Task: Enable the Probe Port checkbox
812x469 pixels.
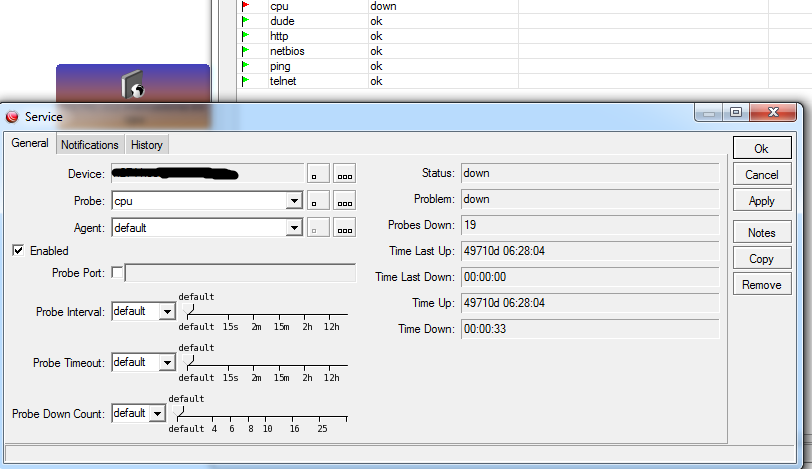Action: click(117, 272)
